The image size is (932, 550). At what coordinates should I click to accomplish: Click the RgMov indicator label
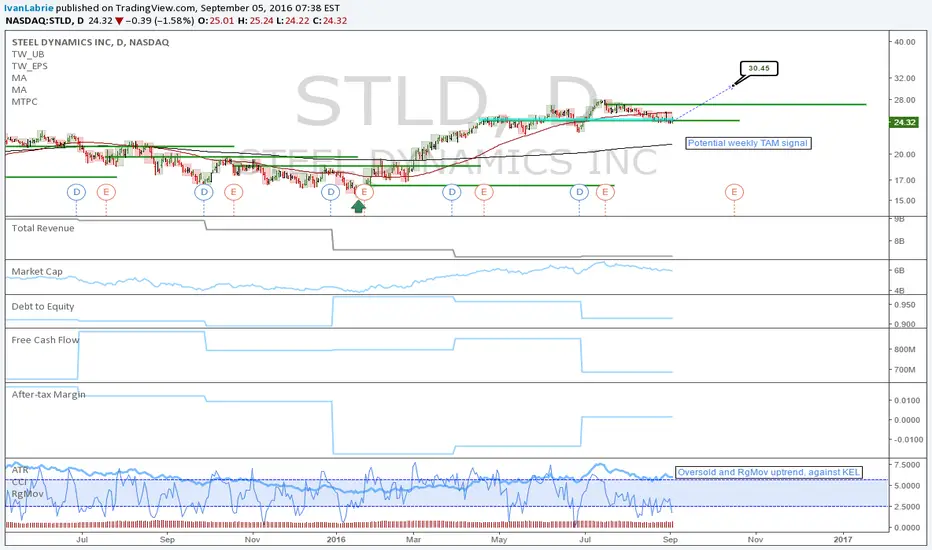click(x=27, y=494)
